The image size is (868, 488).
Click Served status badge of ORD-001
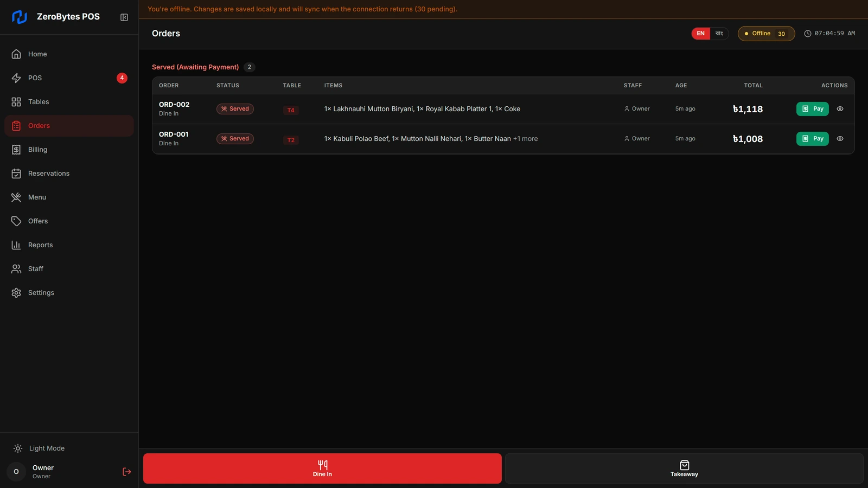click(235, 139)
